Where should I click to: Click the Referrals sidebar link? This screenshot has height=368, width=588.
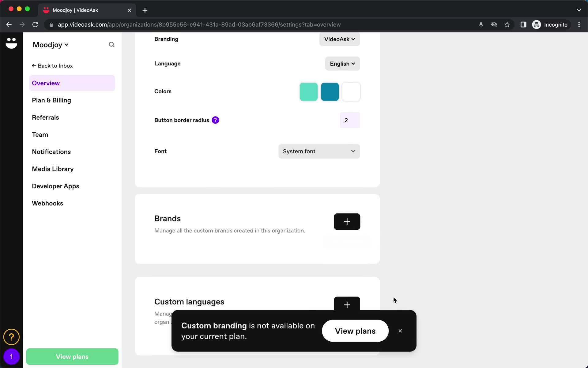pyautogui.click(x=45, y=117)
